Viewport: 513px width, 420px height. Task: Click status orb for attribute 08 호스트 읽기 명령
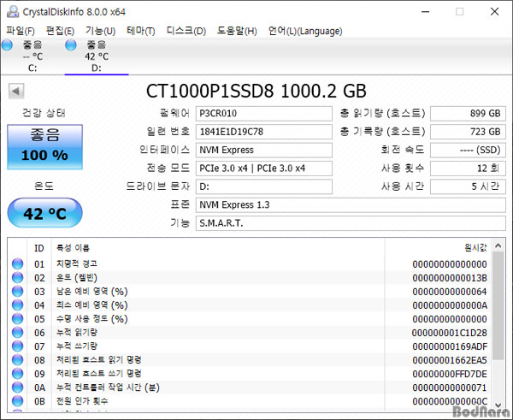[18, 360]
